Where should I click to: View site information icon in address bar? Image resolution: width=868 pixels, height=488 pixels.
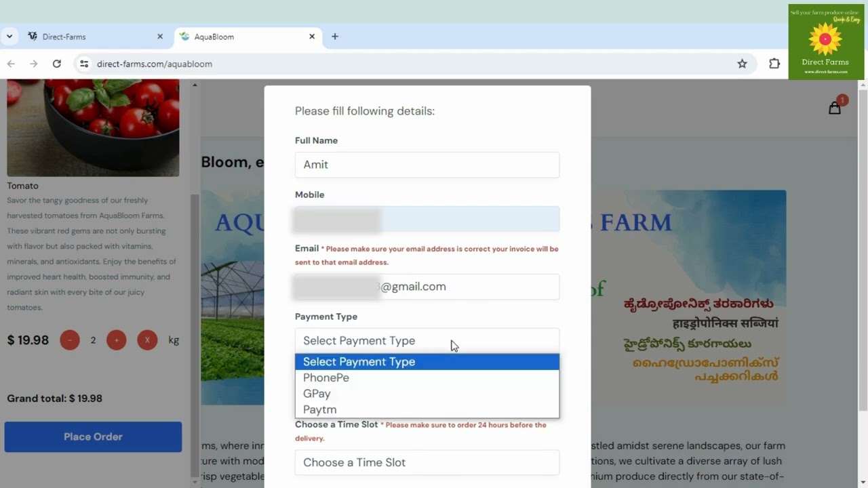pyautogui.click(x=84, y=64)
